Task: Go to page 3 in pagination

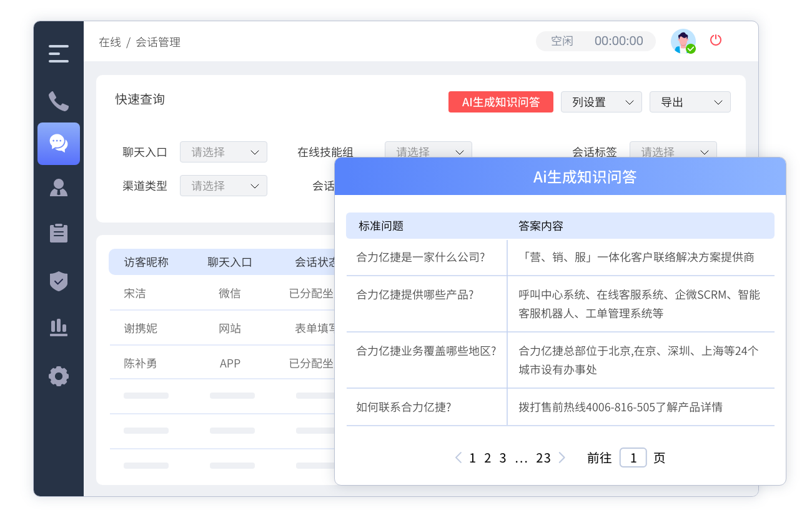Action: [x=503, y=457]
